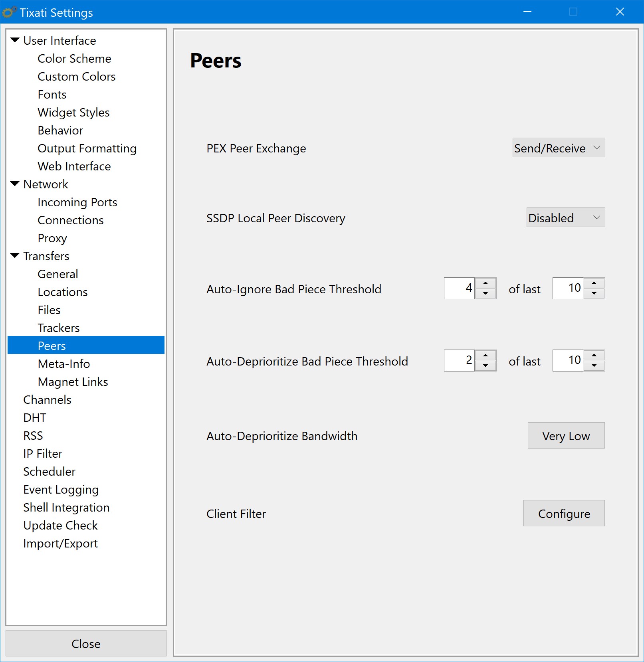
Task: Close the settings with the Close button
Action: 86,643
